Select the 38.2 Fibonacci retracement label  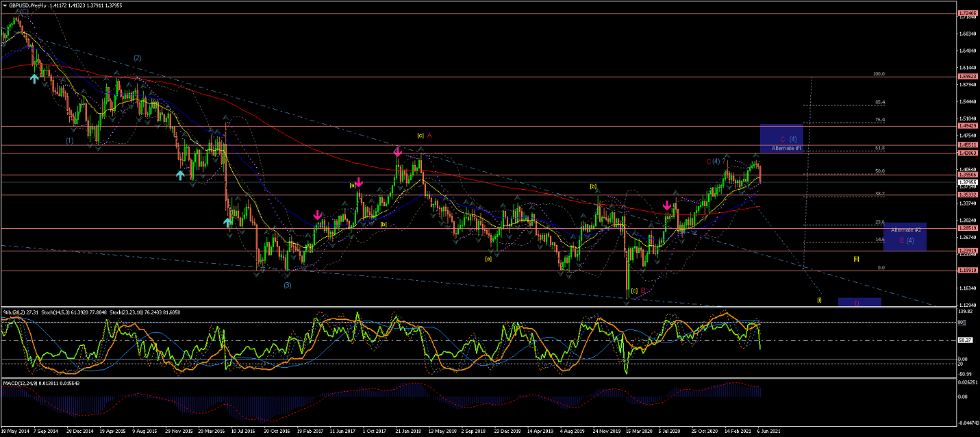pyautogui.click(x=880, y=194)
